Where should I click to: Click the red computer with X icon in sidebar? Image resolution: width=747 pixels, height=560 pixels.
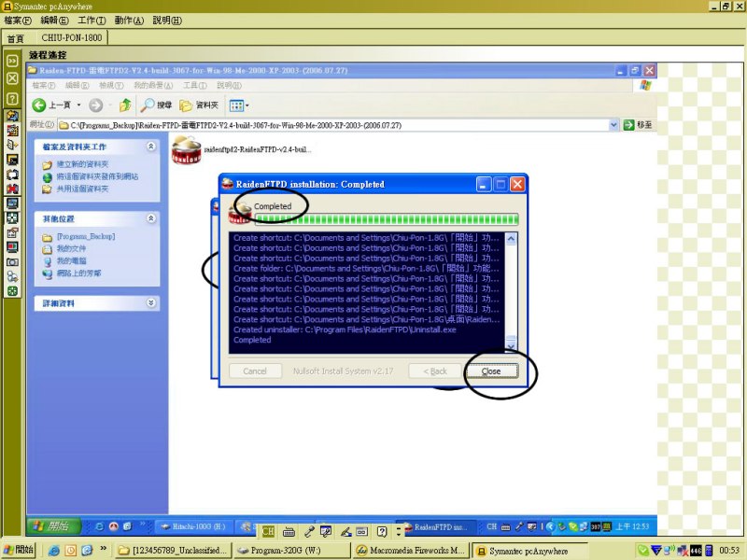point(12,189)
